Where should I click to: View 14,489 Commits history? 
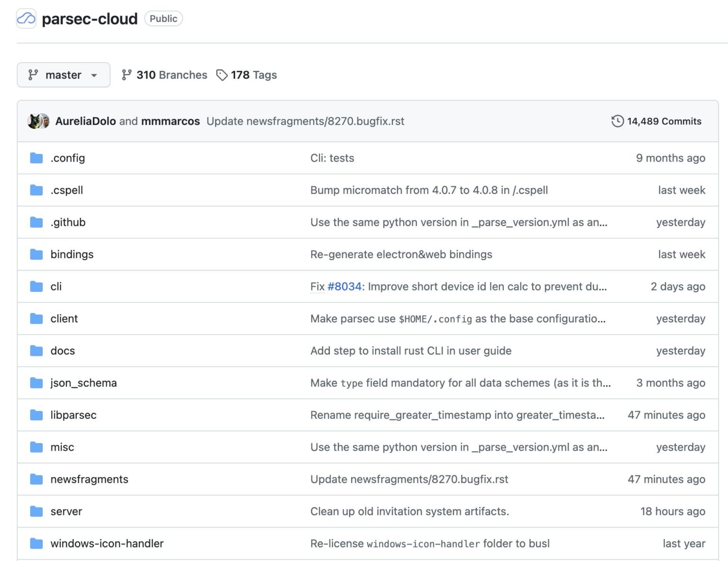pos(664,121)
